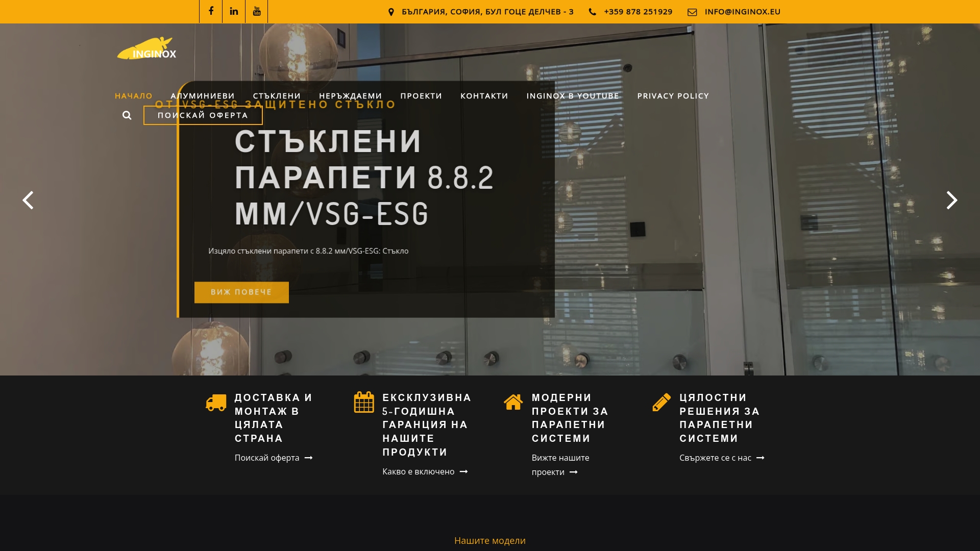Open the YouTube icon in top bar
The width and height of the screenshot is (980, 551).
point(257,11)
